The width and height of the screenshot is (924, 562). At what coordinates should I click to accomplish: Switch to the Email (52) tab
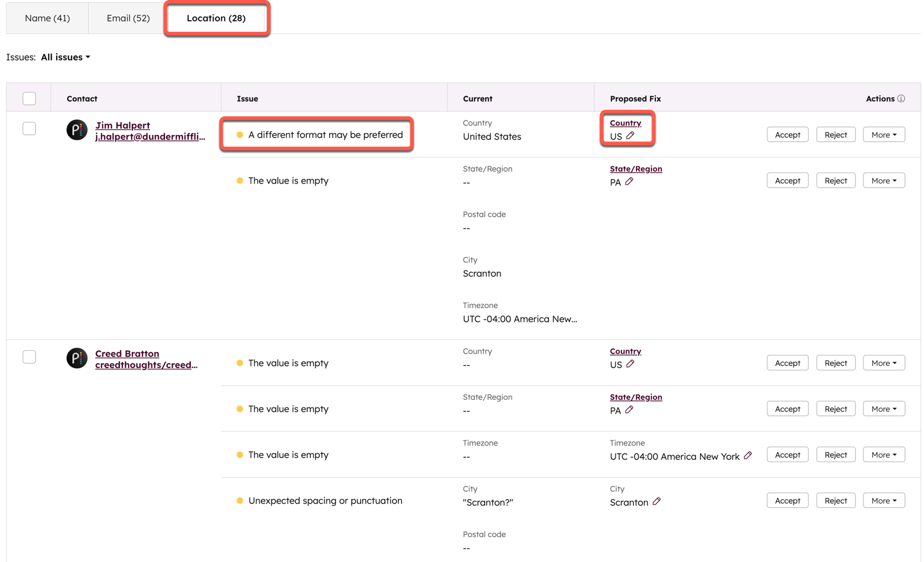(x=127, y=18)
